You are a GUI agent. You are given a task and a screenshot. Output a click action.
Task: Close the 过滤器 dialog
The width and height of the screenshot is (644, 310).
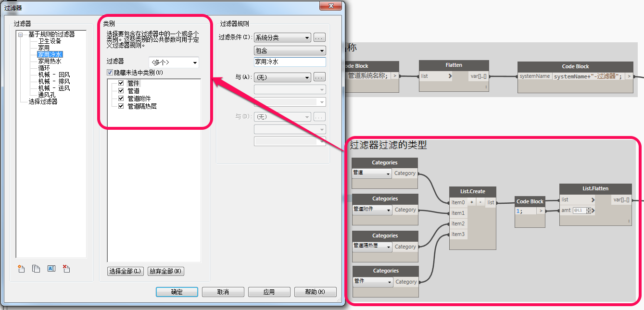pyautogui.click(x=331, y=5)
